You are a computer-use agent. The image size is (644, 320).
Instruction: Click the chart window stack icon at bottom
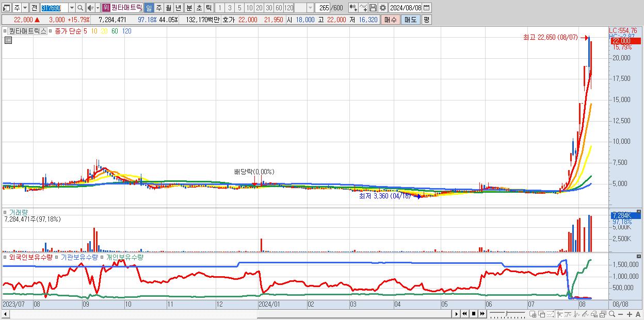click(x=603, y=314)
